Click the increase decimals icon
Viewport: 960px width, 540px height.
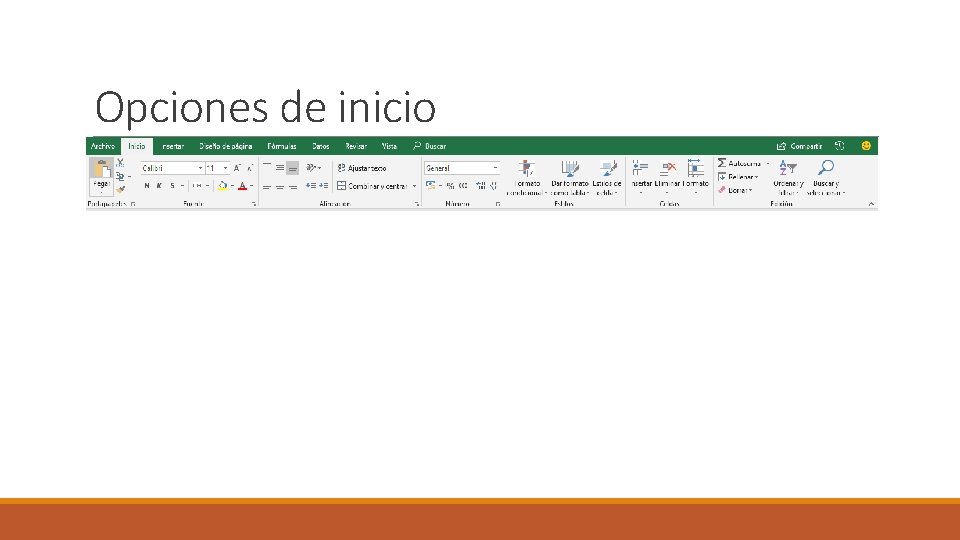tap(481, 186)
